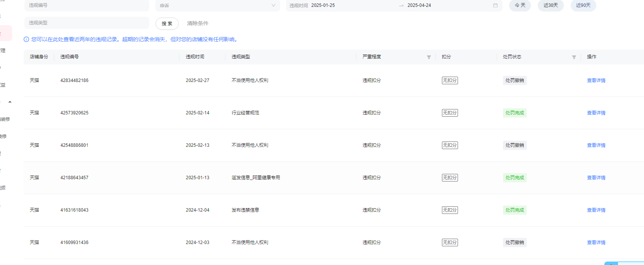644x265 pixels.
Task: Open 查看详情 for violation 42573920625
Action: coord(596,113)
